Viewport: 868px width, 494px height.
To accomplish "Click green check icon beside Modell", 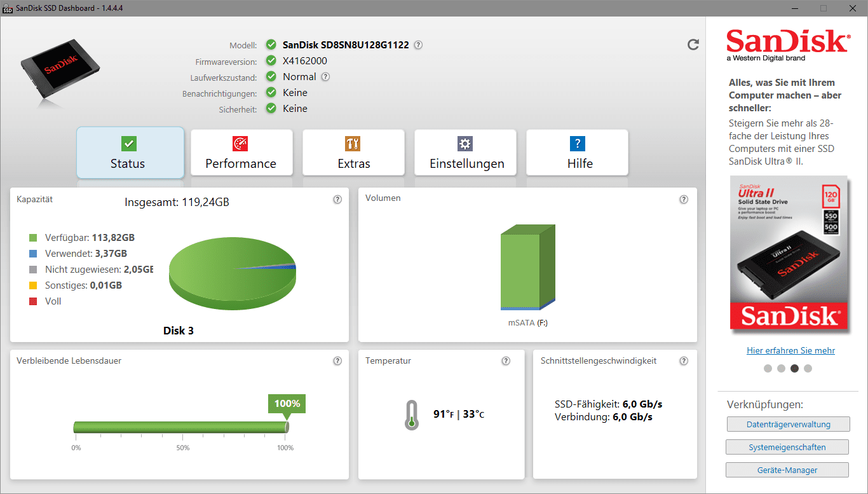I will [271, 45].
